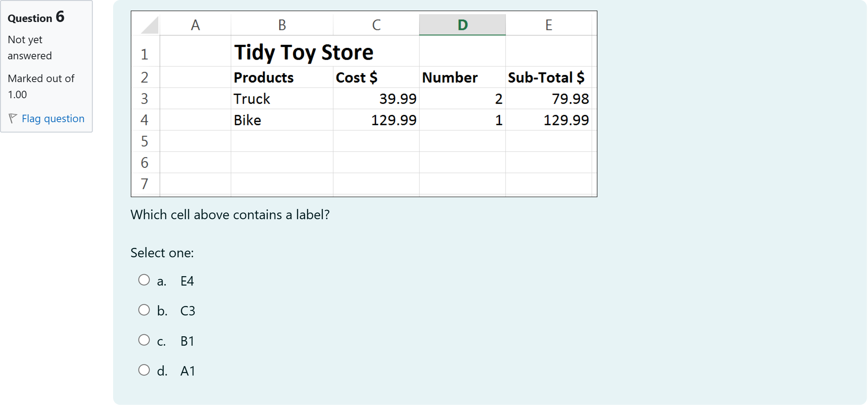Select radio option c. B1

144,340
